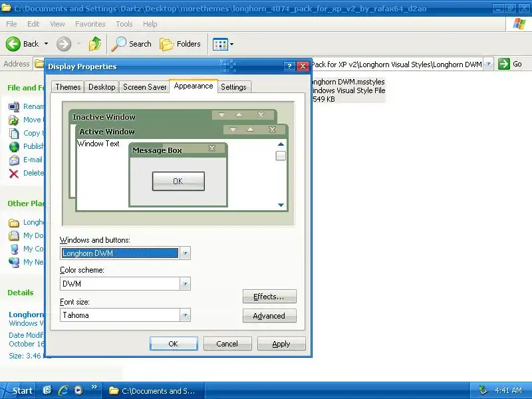Click the Back arrow in Explorer toolbar
The width and height of the screenshot is (532, 399).
point(13,44)
